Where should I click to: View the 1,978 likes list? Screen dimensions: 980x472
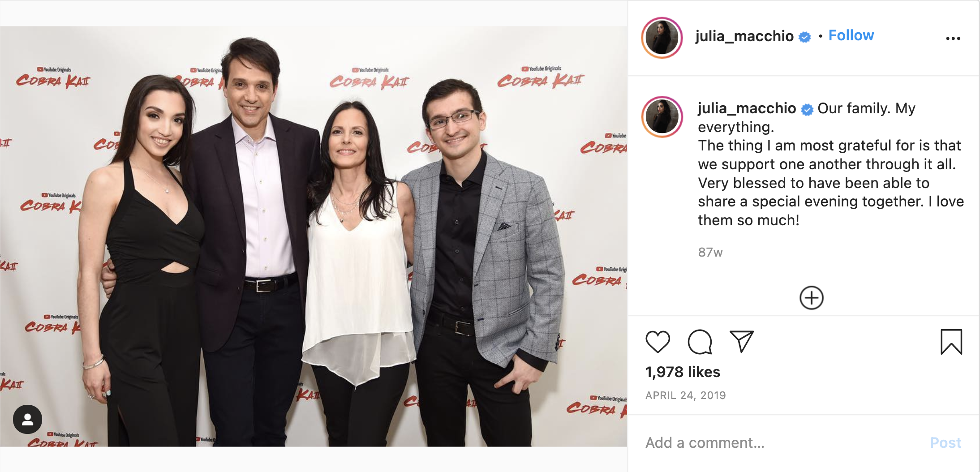coord(683,372)
